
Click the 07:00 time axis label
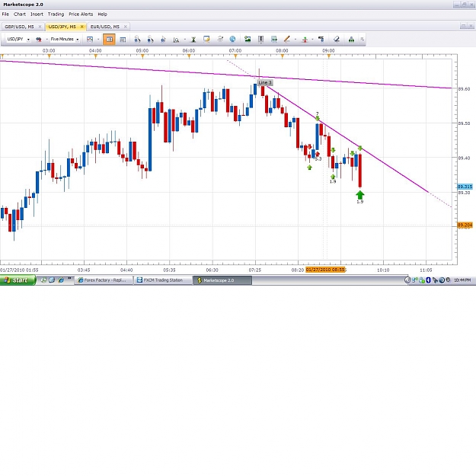pyautogui.click(x=235, y=51)
